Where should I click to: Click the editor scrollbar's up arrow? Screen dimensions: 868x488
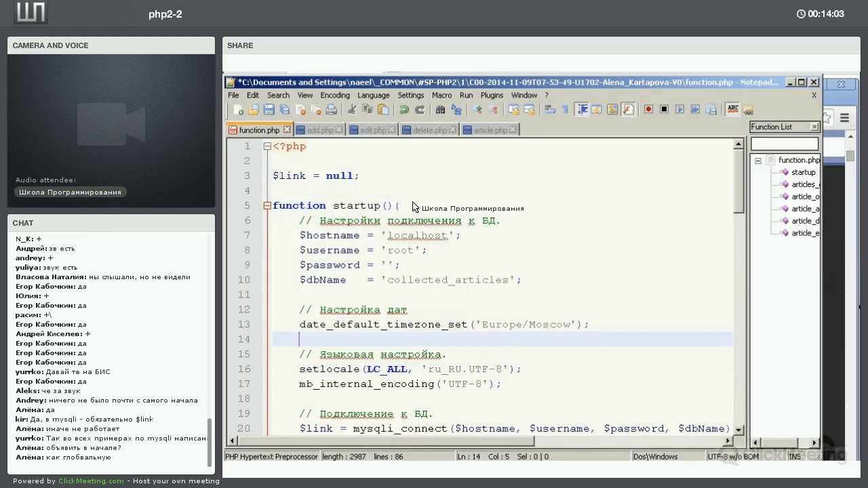738,144
